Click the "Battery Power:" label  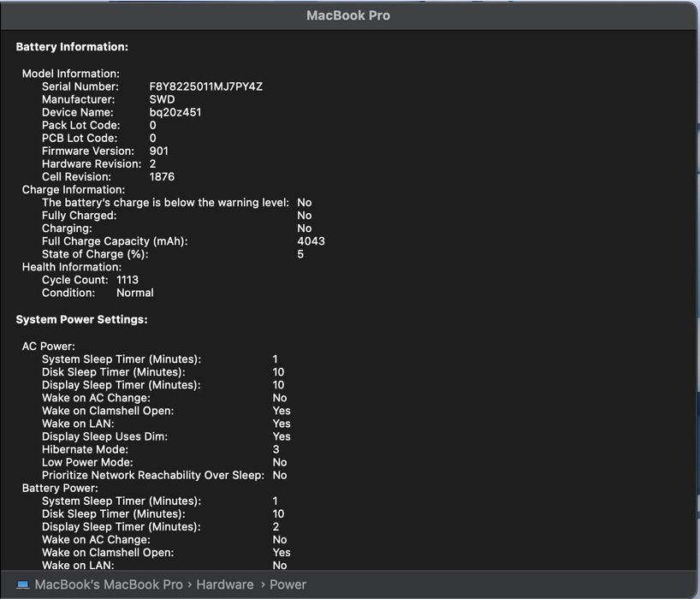[x=60, y=489]
